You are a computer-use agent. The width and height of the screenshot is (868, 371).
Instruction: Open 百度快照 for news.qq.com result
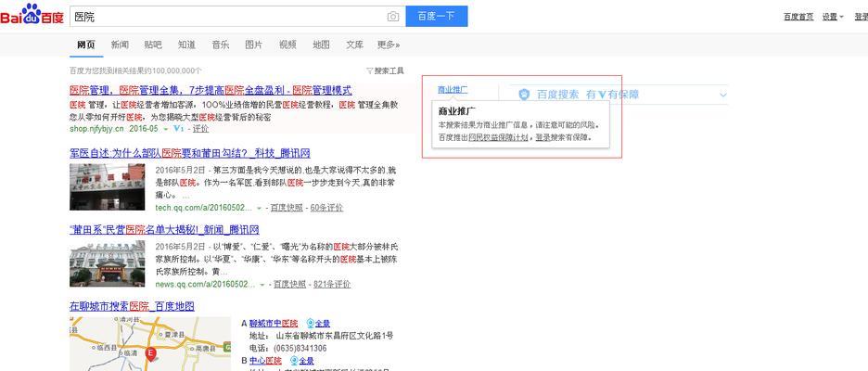(x=289, y=284)
